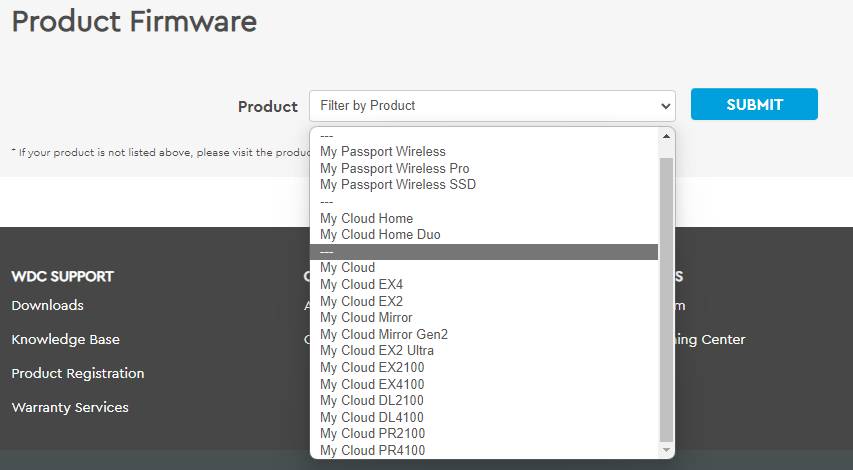This screenshot has width=853, height=470.
Task: Open the Filter by Product dropdown
Action: point(492,106)
